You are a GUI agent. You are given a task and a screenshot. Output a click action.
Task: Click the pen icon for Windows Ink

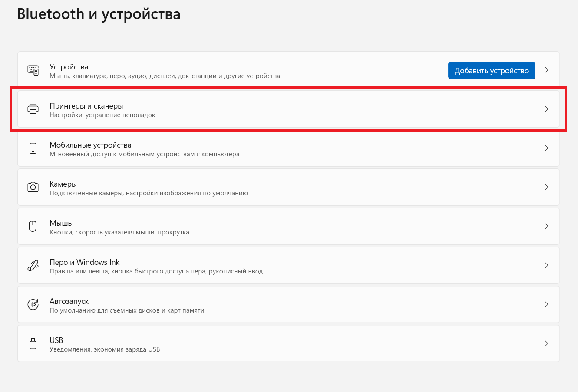(x=33, y=265)
